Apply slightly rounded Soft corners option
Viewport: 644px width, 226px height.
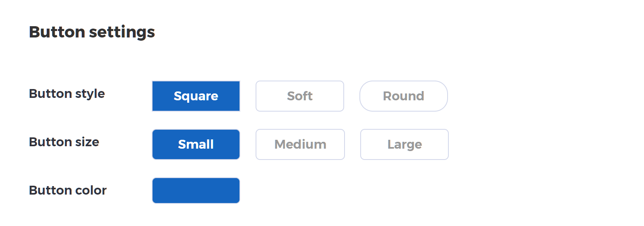click(x=300, y=96)
